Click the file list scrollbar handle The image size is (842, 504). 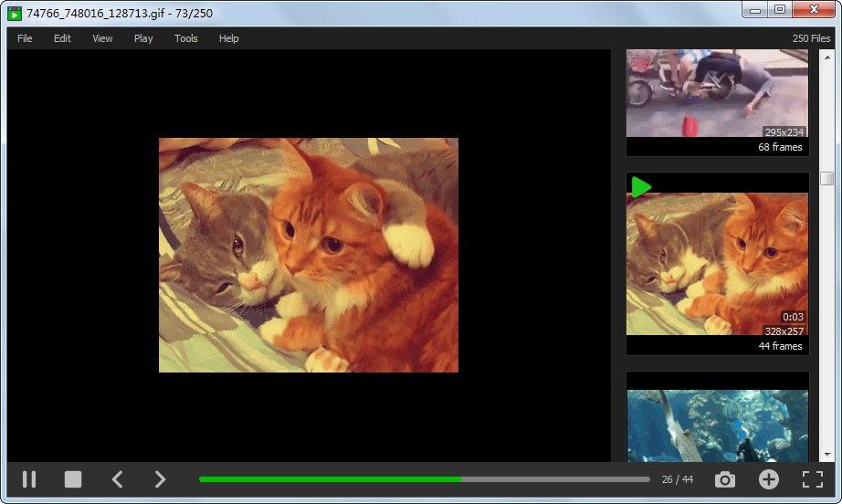(x=827, y=178)
